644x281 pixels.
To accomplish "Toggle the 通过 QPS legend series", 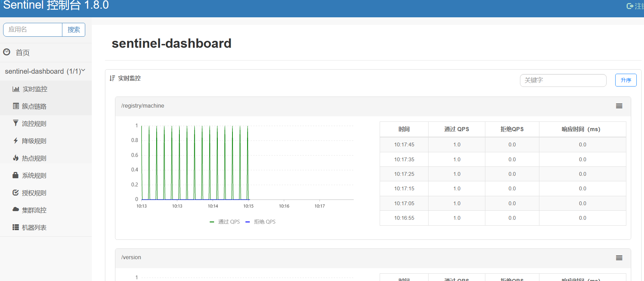I will [x=225, y=222].
